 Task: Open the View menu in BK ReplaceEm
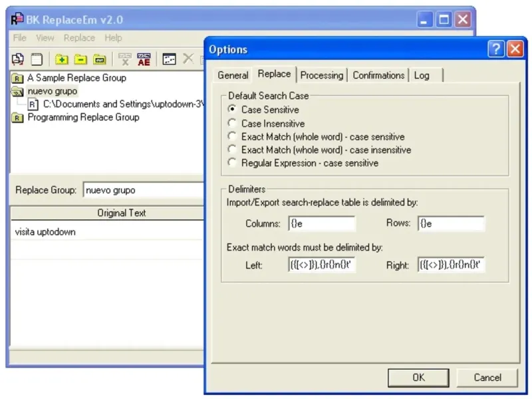(x=45, y=38)
